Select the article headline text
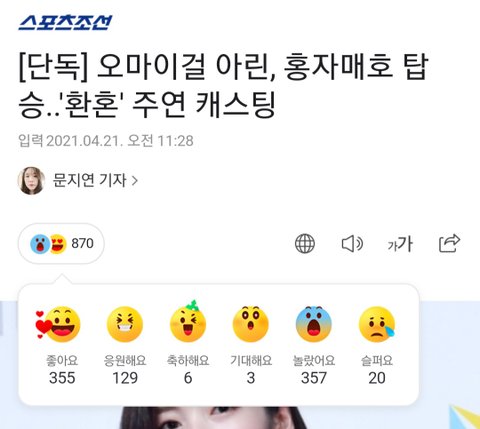Screen dimensions: 480x429 pos(223,85)
